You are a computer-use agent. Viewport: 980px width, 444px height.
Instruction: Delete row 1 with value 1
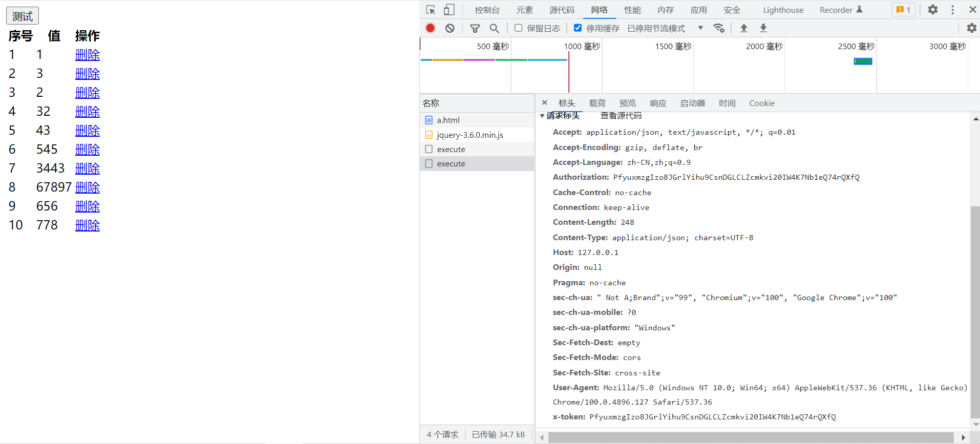(88, 55)
